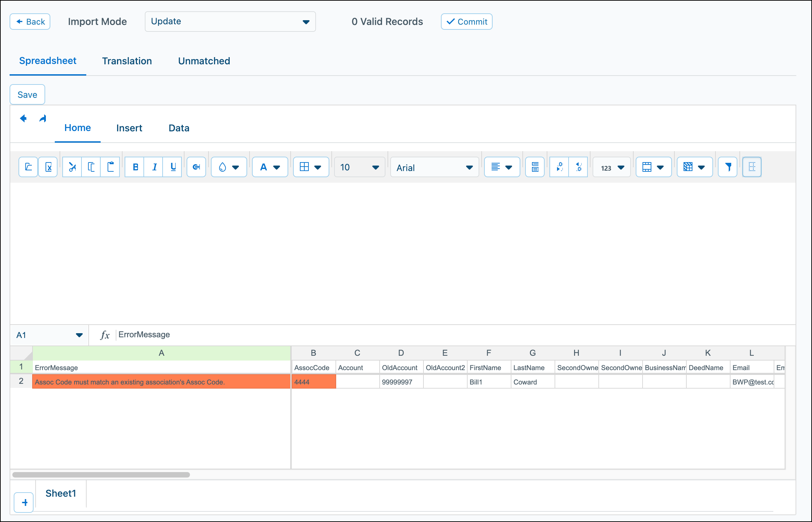Open the Import Mode dropdown
The width and height of the screenshot is (812, 522).
[x=230, y=22]
